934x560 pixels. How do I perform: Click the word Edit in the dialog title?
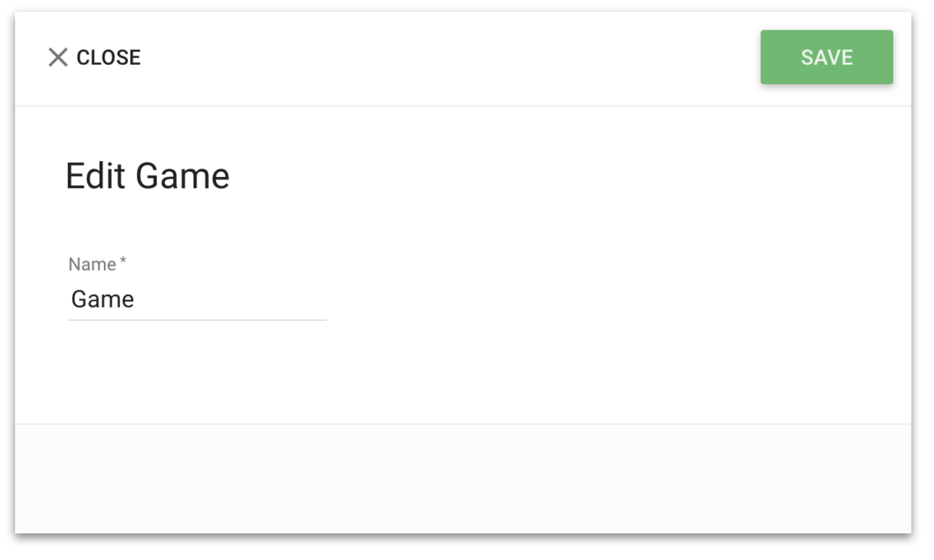point(95,176)
